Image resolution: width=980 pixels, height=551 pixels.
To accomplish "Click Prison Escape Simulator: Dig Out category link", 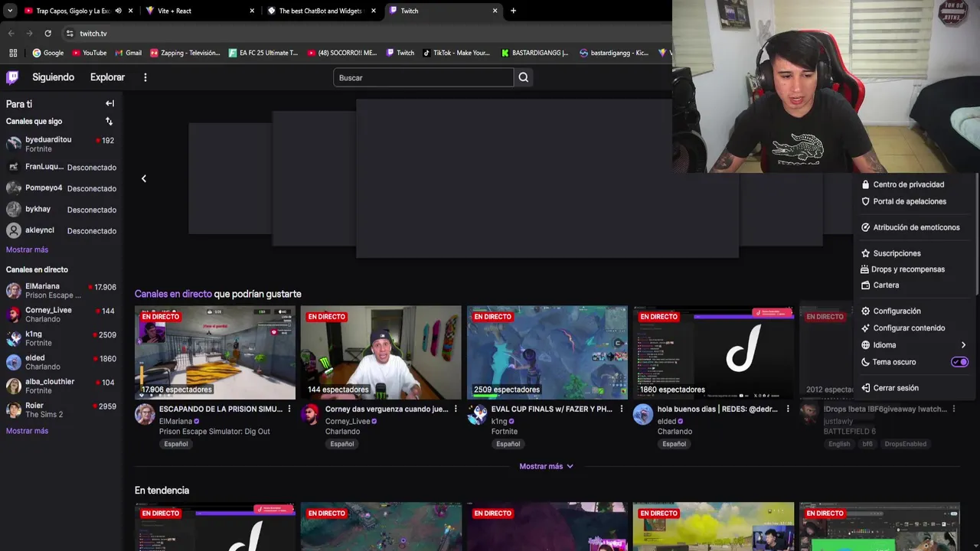I will pos(214,432).
